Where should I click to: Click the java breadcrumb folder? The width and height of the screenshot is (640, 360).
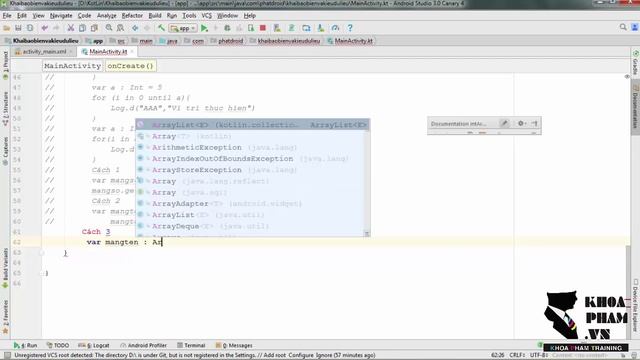pos(169,41)
